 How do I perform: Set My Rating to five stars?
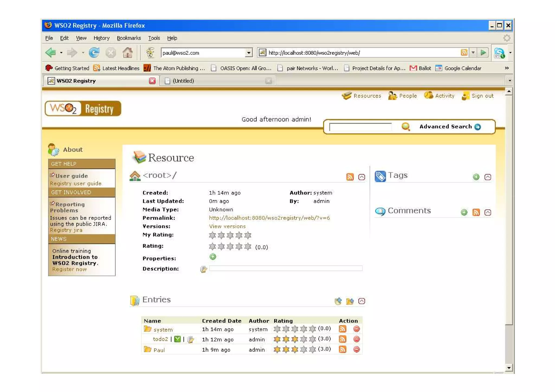[248, 235]
